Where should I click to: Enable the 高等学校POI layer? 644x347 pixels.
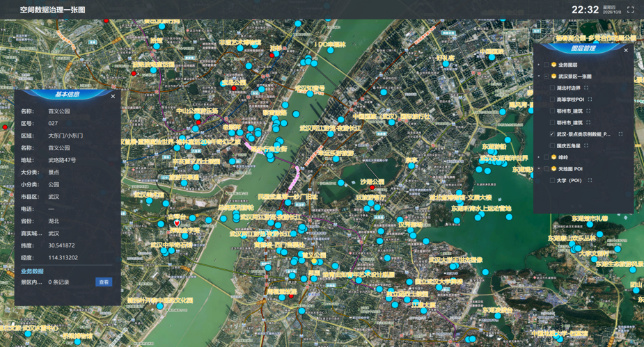pyautogui.click(x=552, y=99)
